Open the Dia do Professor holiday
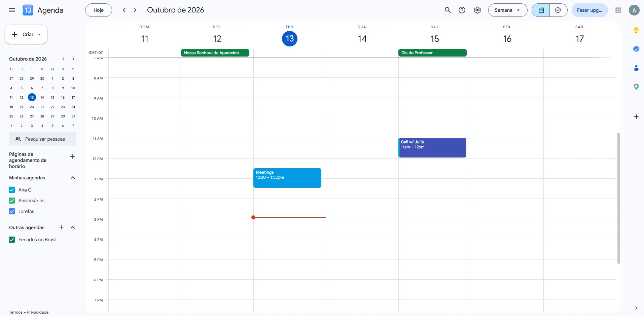Viewport: 644px width, 316px height. (432, 53)
